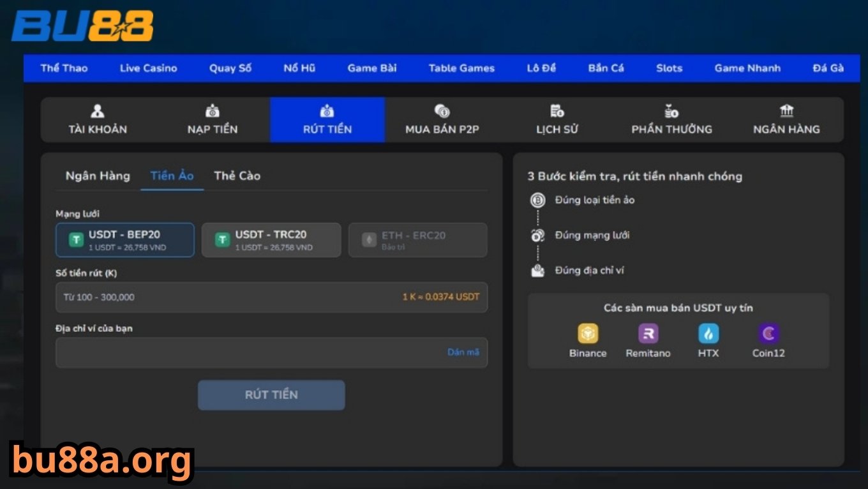
Task: Choose USDT - TRC20 network option
Action: [271, 240]
